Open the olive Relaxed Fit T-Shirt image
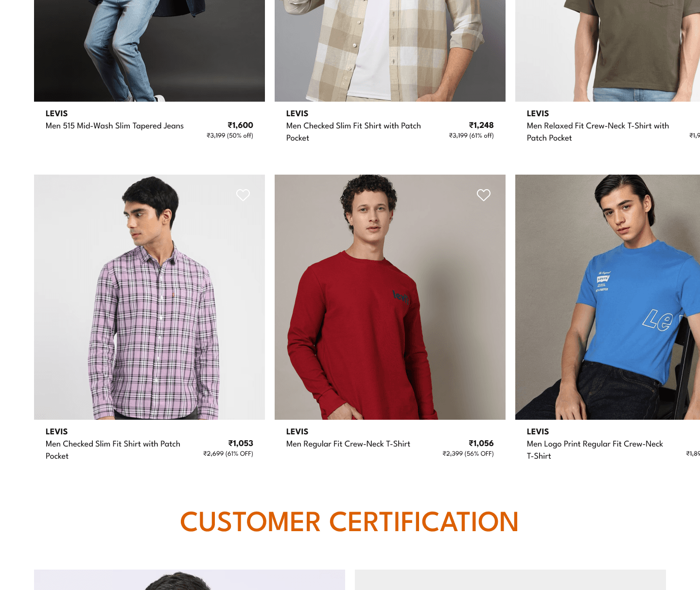 click(608, 51)
